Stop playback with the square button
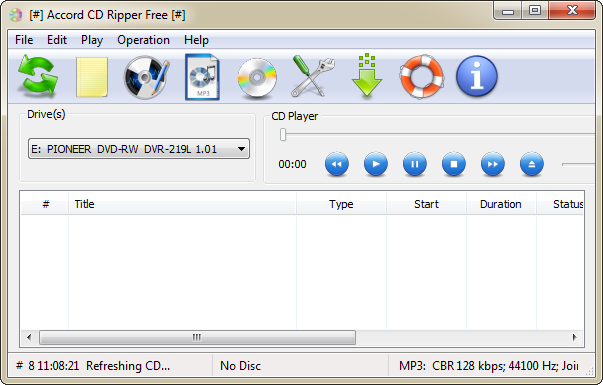603x385 pixels. point(454,164)
